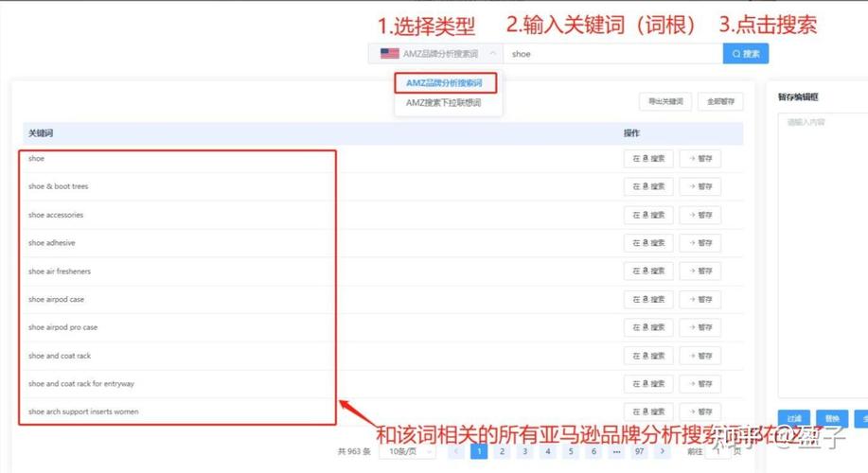Click the US flag icon in type selector
The image size is (868, 473).
[389, 54]
